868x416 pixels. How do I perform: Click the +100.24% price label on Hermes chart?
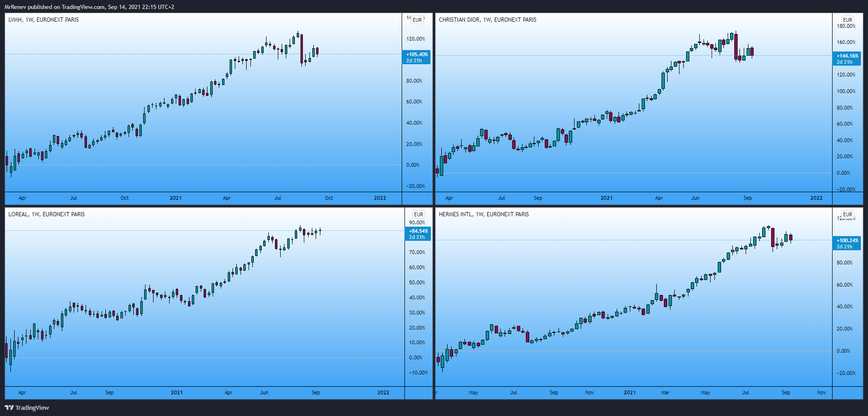click(x=847, y=243)
